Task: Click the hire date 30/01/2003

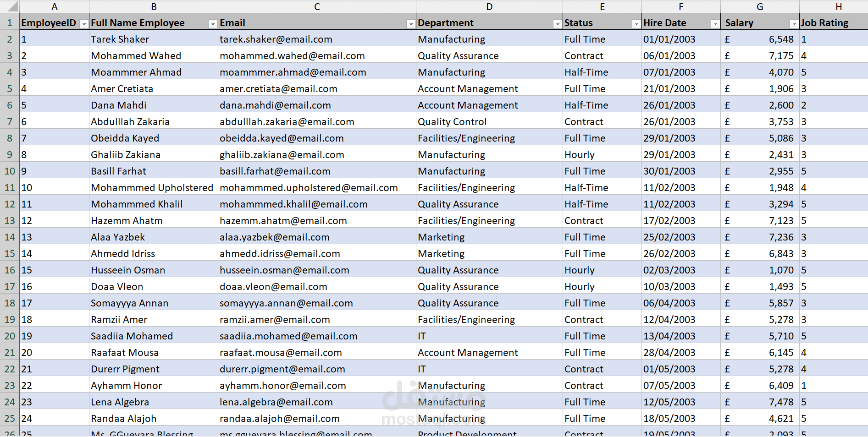Action: point(681,171)
